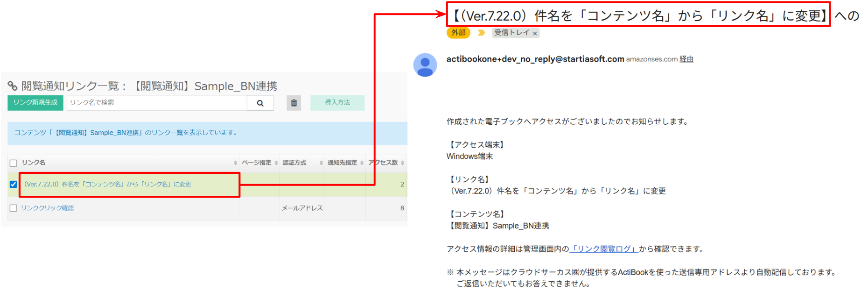The height and width of the screenshot is (292, 868).
Task: Sort by 通知先指定 column
Action: (362, 163)
